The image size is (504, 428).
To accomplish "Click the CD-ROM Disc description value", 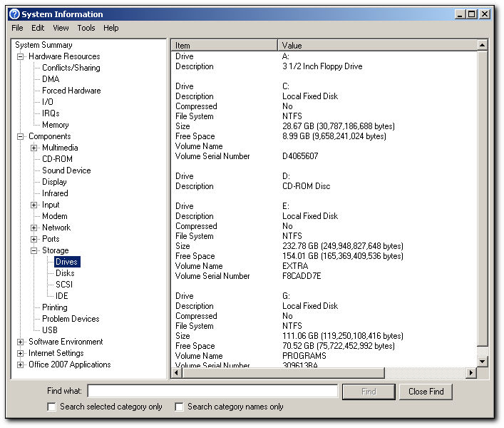I will pyautogui.click(x=307, y=186).
